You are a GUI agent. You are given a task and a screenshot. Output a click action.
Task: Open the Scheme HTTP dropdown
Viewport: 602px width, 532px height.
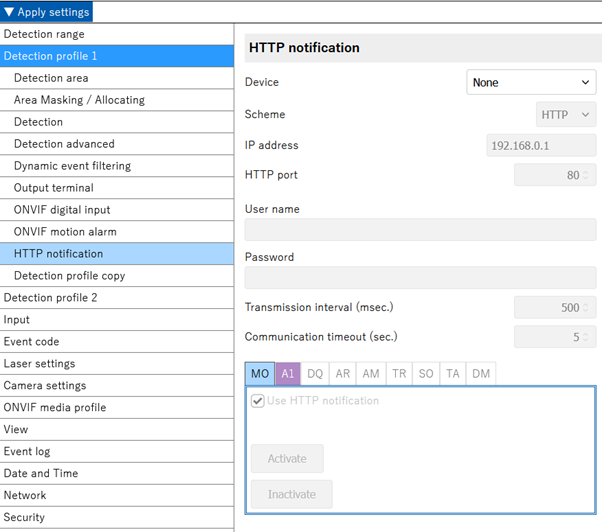pyautogui.click(x=566, y=115)
